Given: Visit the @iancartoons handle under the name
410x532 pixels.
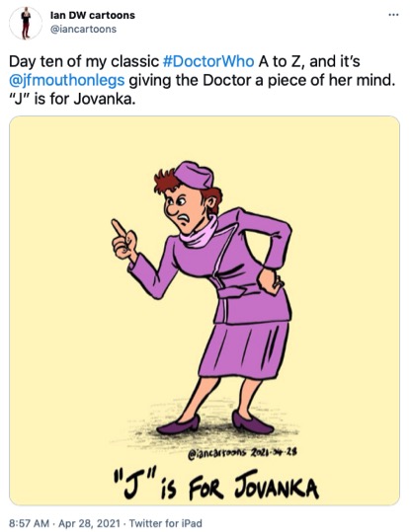Looking at the screenshot, I should click(x=83, y=30).
